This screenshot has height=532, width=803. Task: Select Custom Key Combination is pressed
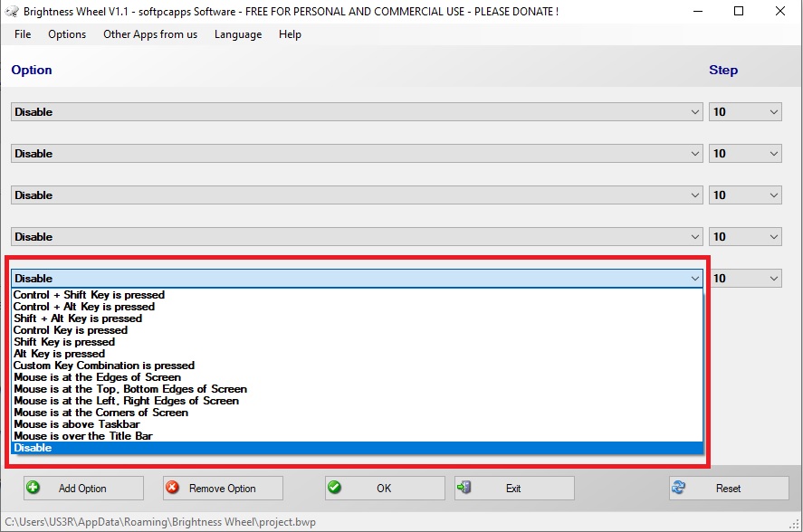[x=103, y=366]
